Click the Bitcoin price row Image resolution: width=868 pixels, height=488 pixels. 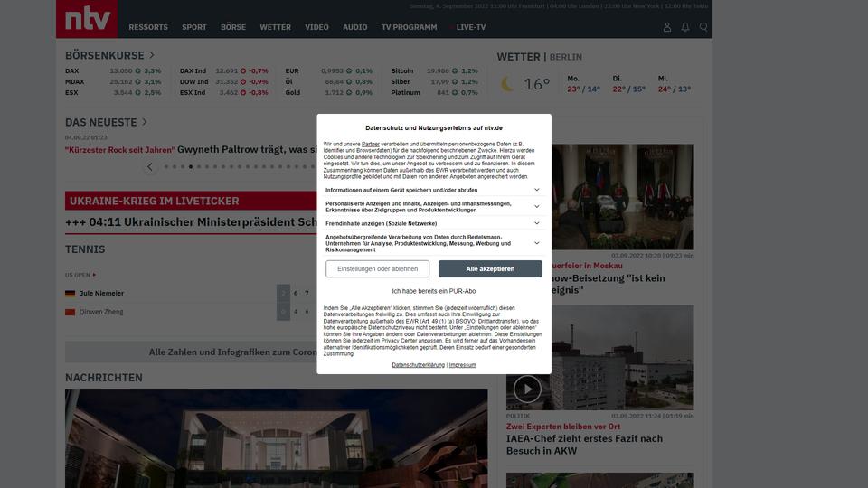[x=434, y=70]
